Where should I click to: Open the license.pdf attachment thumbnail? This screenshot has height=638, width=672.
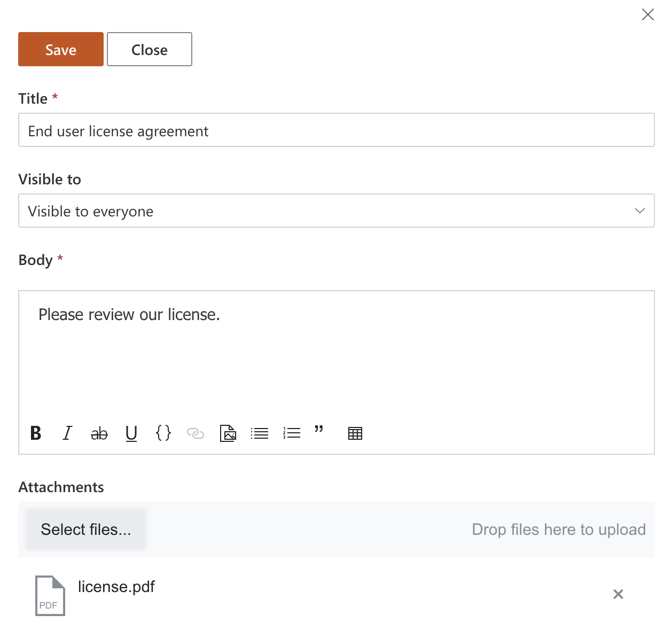pos(50,595)
